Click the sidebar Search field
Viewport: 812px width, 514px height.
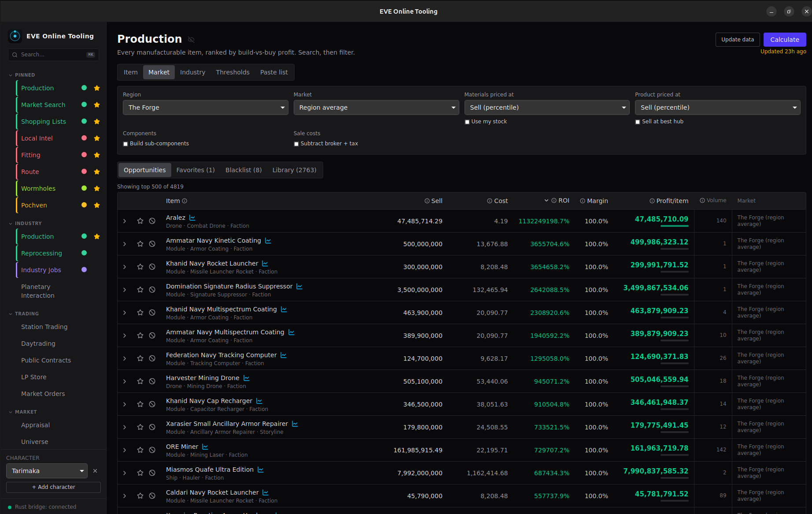pyautogui.click(x=53, y=55)
